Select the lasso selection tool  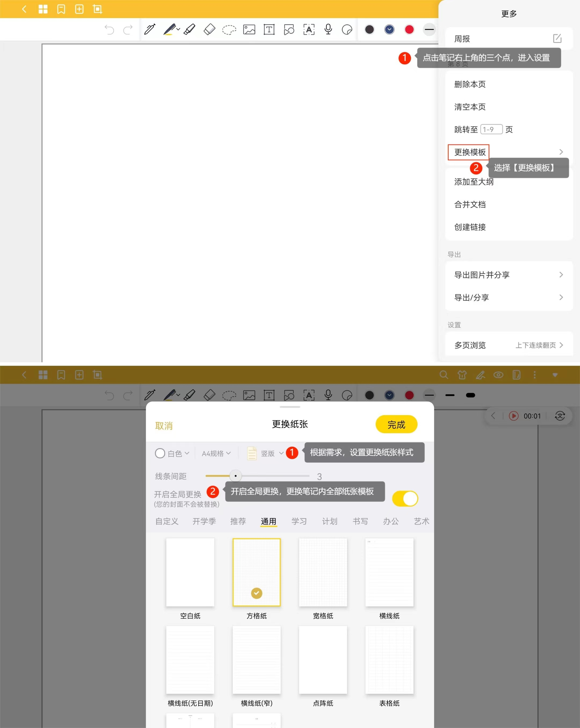[x=229, y=30]
